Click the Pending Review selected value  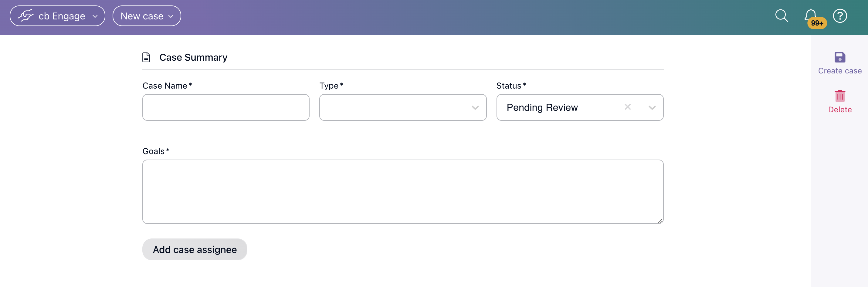(x=542, y=107)
